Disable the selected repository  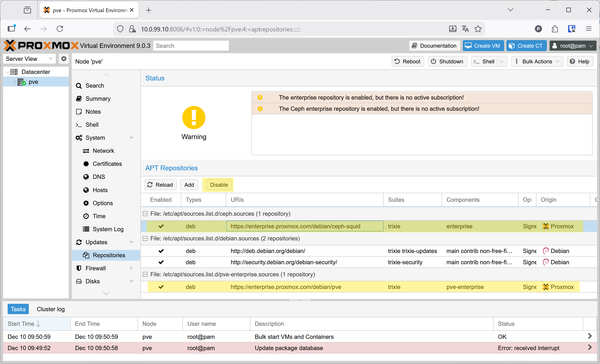[x=219, y=185]
